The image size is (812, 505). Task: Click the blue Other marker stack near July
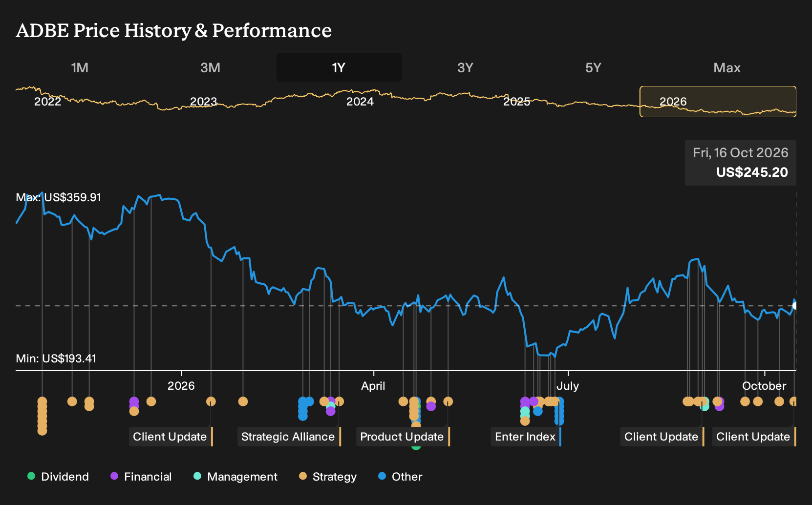point(559,411)
